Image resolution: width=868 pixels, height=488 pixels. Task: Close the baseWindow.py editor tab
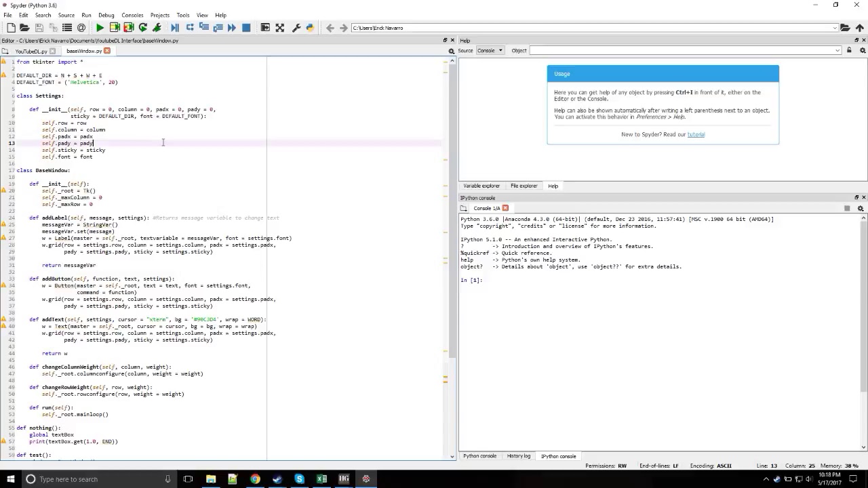[106, 51]
